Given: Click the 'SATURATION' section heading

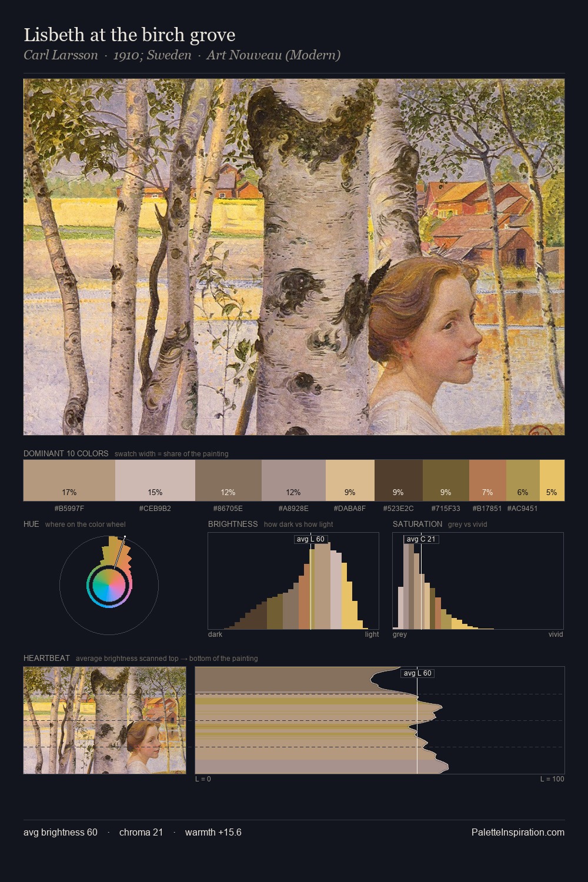Looking at the screenshot, I should pyautogui.click(x=417, y=524).
